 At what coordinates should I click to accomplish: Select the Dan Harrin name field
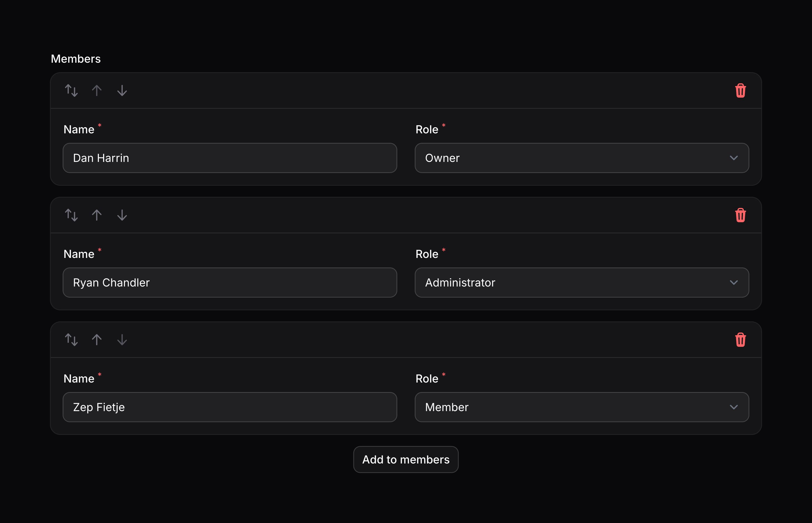point(230,158)
